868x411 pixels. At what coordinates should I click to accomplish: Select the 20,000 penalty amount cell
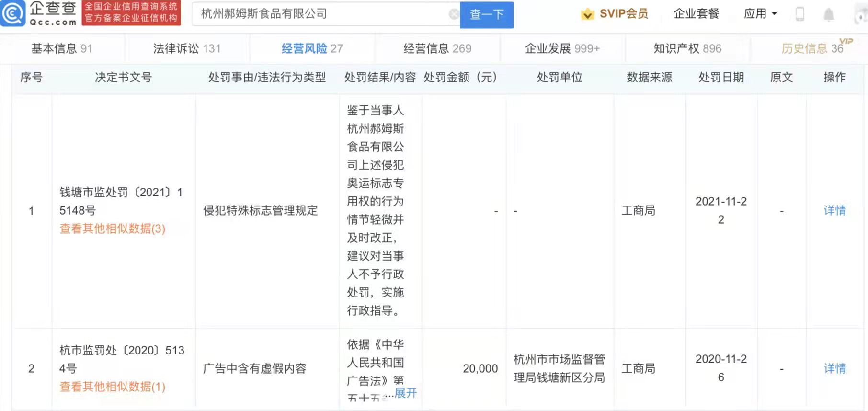pos(480,368)
